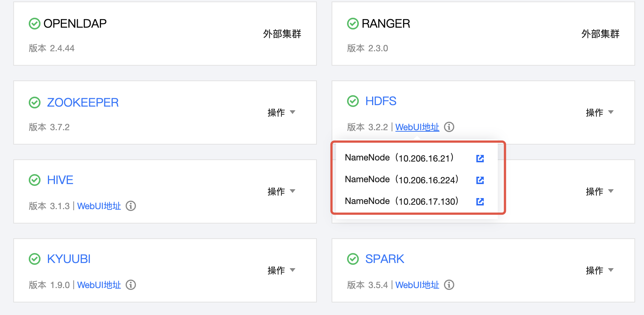The image size is (644, 315).
Task: Open the HIVE 操作 dropdown
Action: tap(281, 191)
